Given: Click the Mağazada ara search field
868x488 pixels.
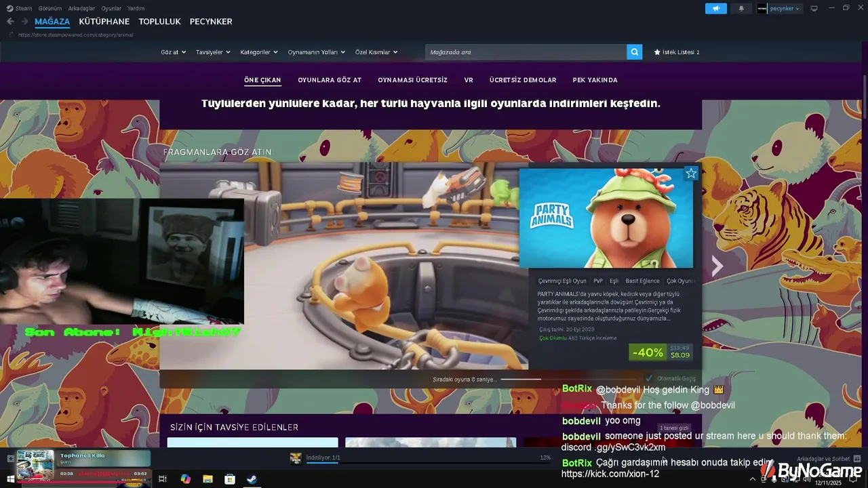Looking at the screenshot, I should click(x=526, y=52).
